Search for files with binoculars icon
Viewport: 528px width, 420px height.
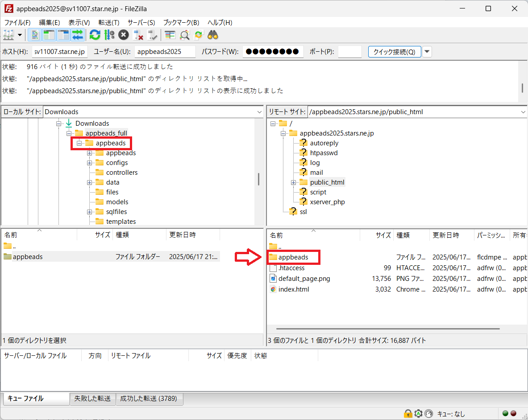213,35
